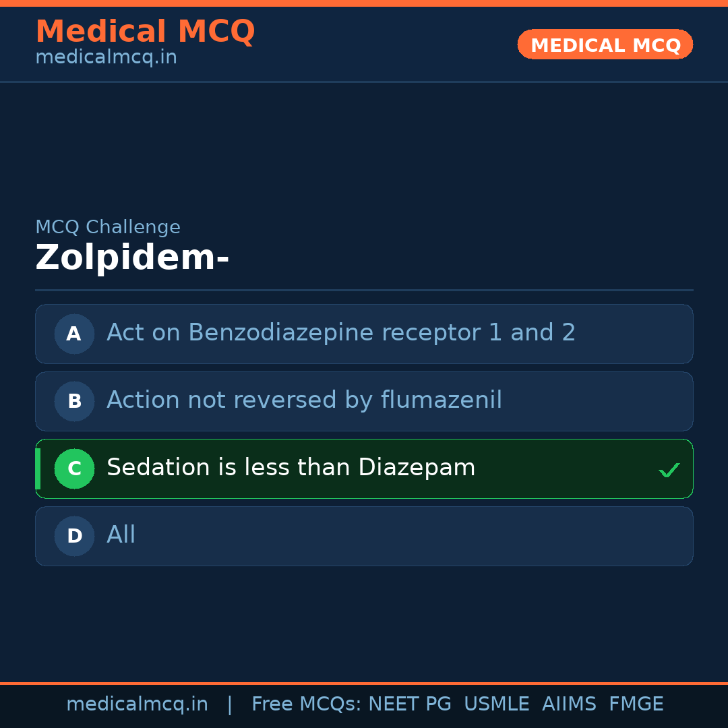Viewport: 728px width, 728px height.
Task: Click the green checkmark on option C
Action: 669,470
